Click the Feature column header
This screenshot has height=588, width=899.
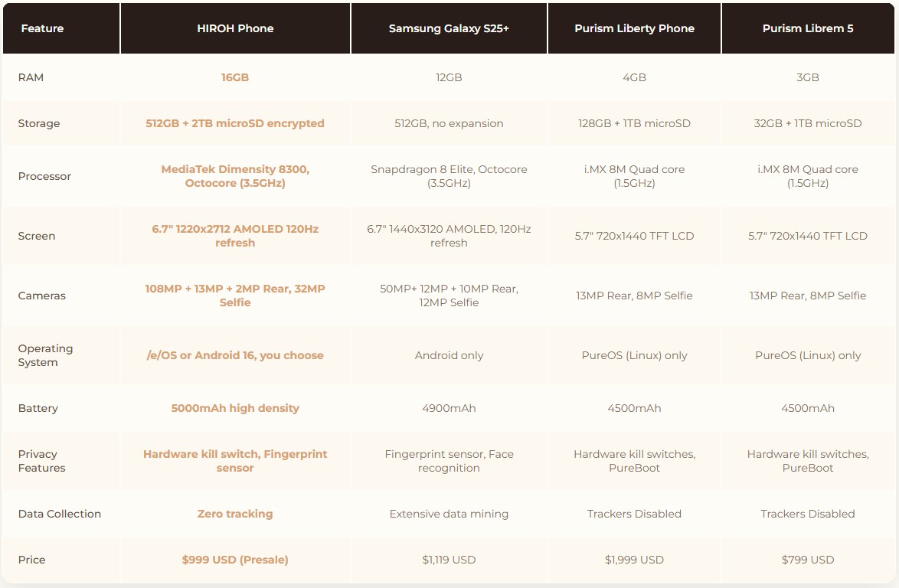click(x=42, y=28)
